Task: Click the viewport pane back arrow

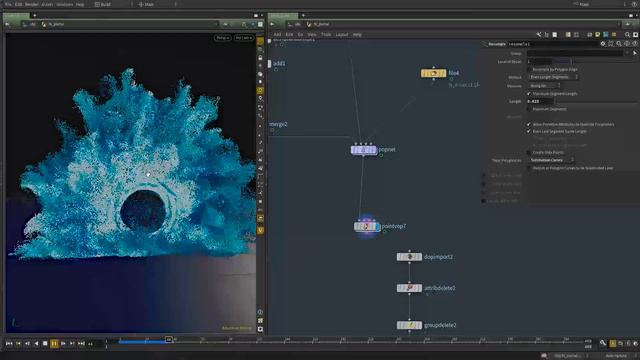Action: click(x=7, y=24)
